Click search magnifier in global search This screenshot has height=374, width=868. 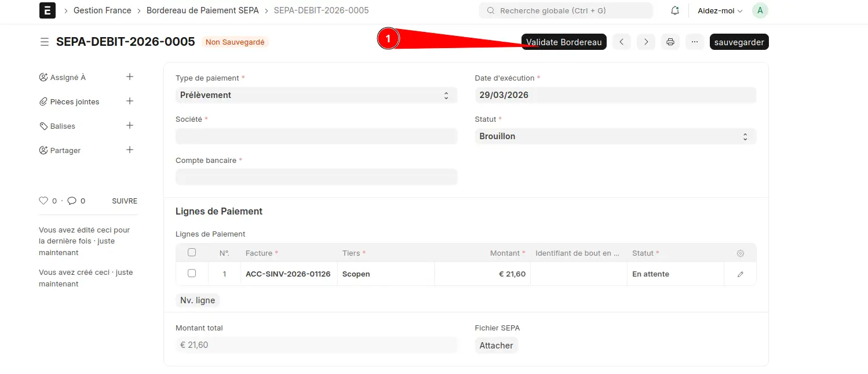click(491, 10)
